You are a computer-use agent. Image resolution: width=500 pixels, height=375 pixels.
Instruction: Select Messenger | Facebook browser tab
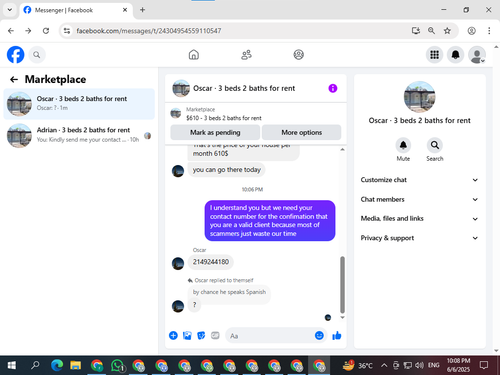click(76, 10)
